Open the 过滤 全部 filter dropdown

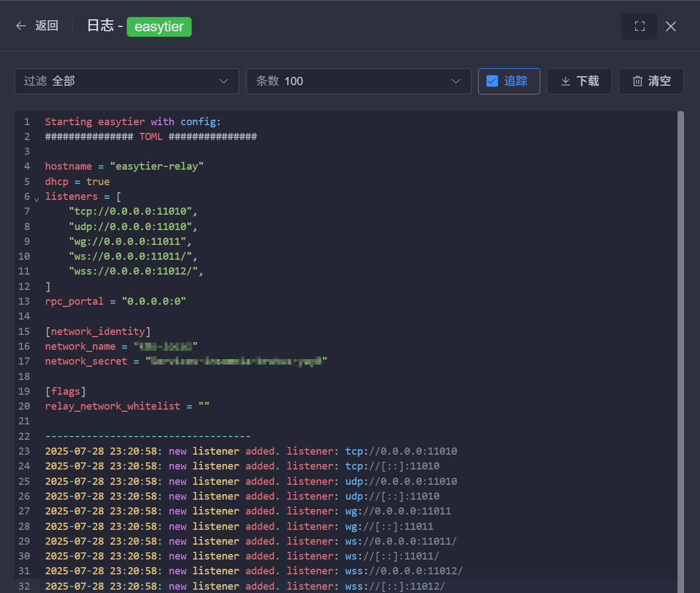pyautogui.click(x=126, y=81)
